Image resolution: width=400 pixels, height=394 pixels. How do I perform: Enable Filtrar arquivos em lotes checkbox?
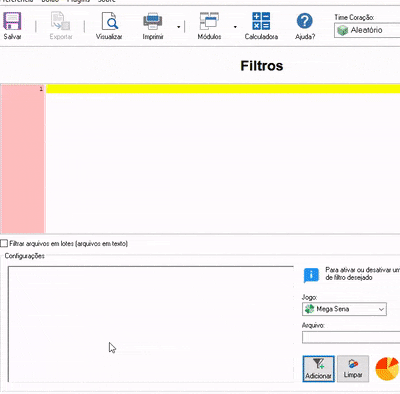pos(4,243)
